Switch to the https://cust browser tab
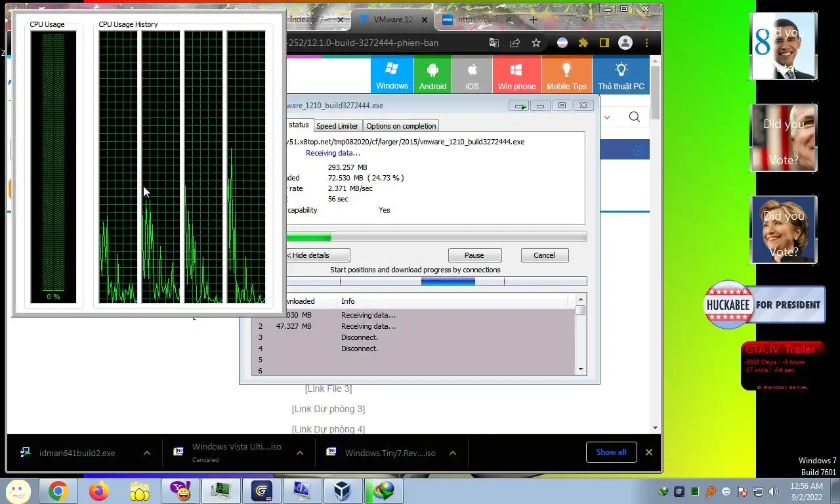The width and height of the screenshot is (840, 504). (477, 20)
